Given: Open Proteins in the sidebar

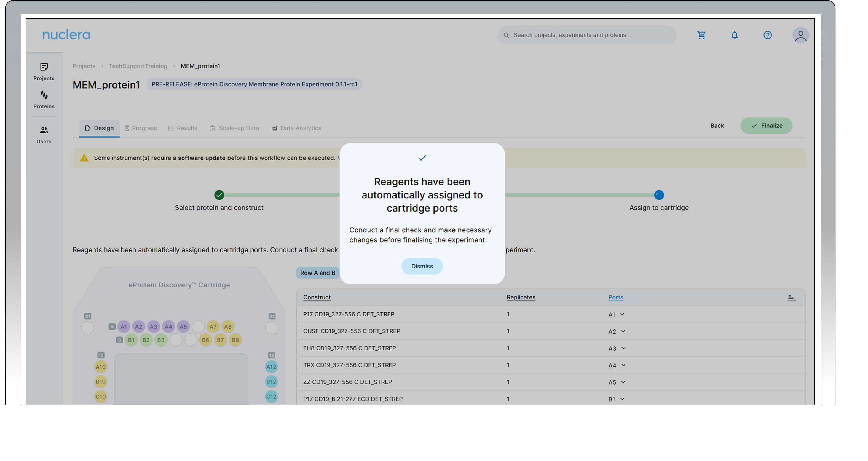Looking at the screenshot, I should pyautogui.click(x=44, y=100).
